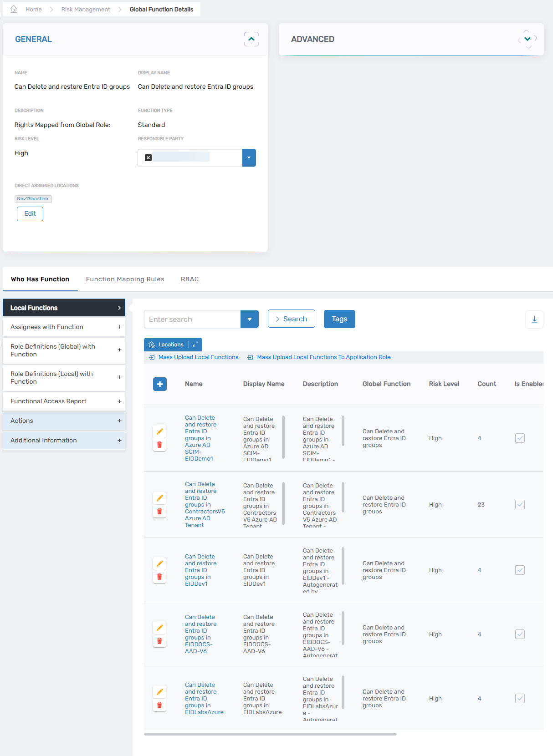The image size is (553, 756).
Task: Click the download export icon
Action: (534, 320)
